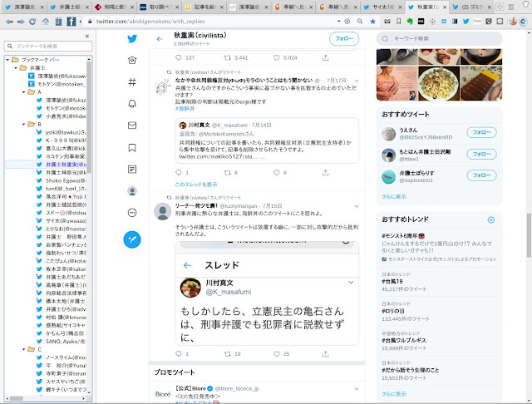Click the Evernote elephant extension icon
This screenshot has width=532, height=404.
pyautogui.click(x=410, y=22)
